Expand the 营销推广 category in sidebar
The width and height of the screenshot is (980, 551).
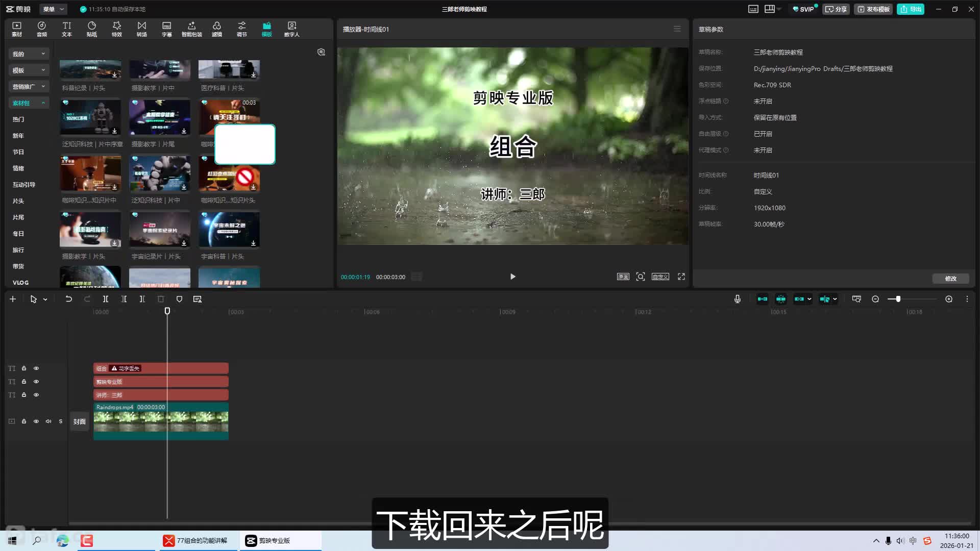coord(29,87)
